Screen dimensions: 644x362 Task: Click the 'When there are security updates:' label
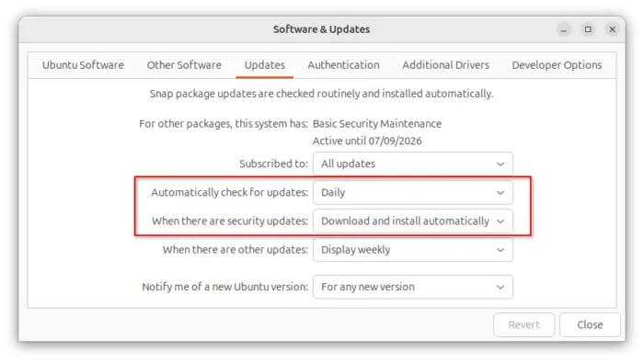pyautogui.click(x=230, y=221)
